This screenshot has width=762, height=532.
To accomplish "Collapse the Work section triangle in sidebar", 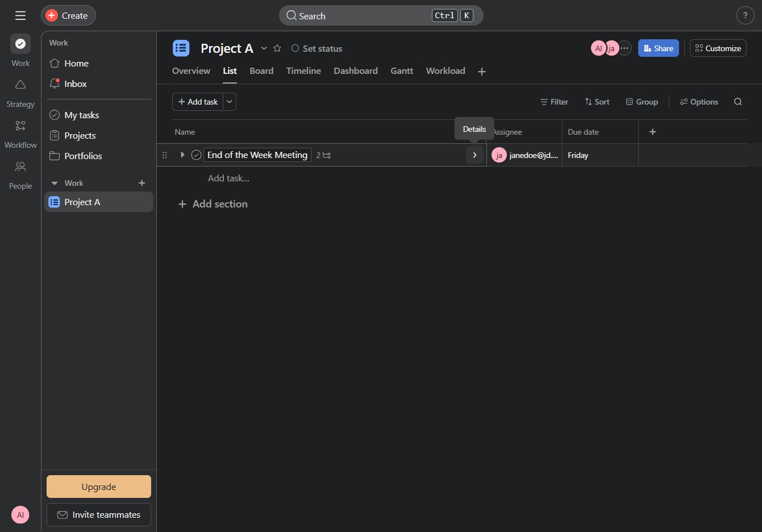I will [x=55, y=183].
